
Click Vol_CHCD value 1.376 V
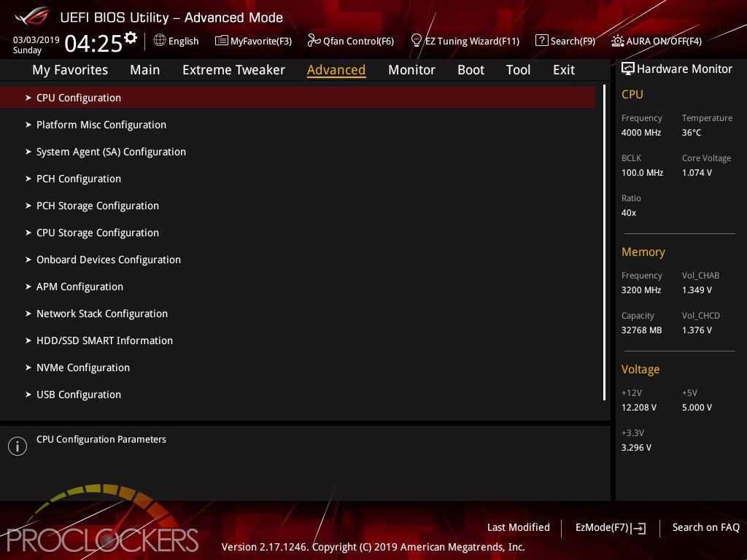coord(697,330)
